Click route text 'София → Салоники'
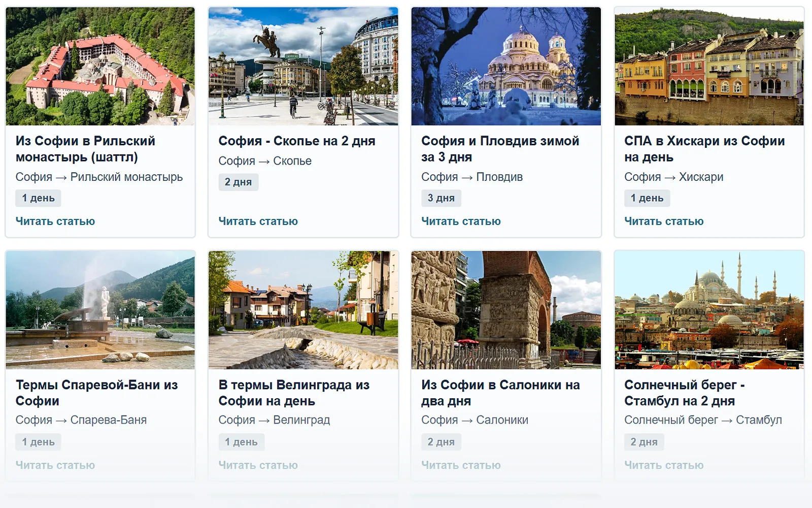Viewport: 812px width, 508px height. coord(475,420)
